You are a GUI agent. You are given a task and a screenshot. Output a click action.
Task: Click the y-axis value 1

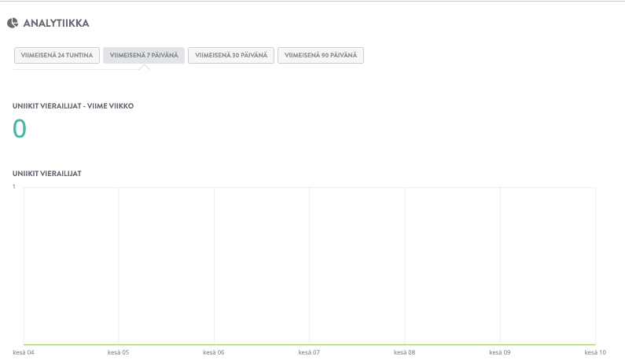point(14,186)
